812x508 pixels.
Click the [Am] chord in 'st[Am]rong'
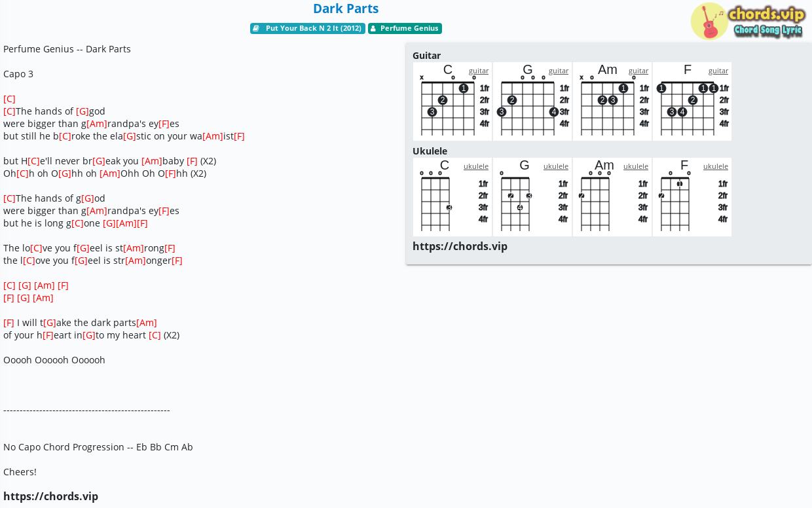(134, 248)
